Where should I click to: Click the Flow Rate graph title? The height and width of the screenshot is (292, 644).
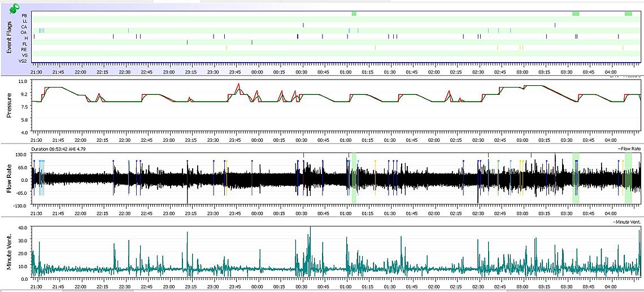[x=9, y=180]
